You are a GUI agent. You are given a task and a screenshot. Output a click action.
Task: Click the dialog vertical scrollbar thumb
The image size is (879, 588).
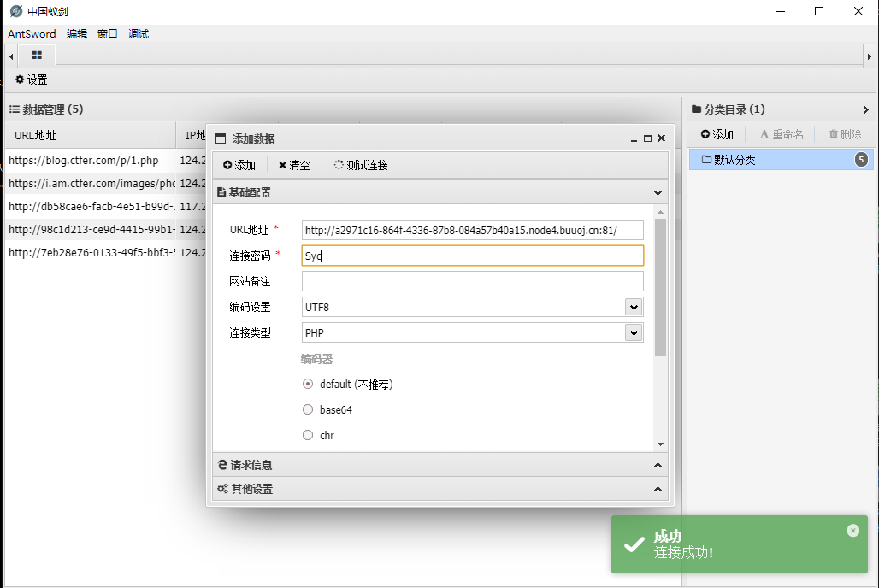(x=660, y=287)
